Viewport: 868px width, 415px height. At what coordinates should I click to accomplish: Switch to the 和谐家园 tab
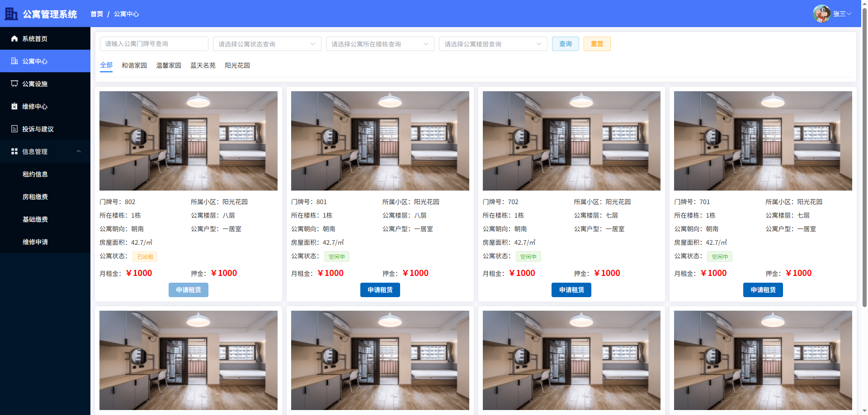pyautogui.click(x=134, y=65)
